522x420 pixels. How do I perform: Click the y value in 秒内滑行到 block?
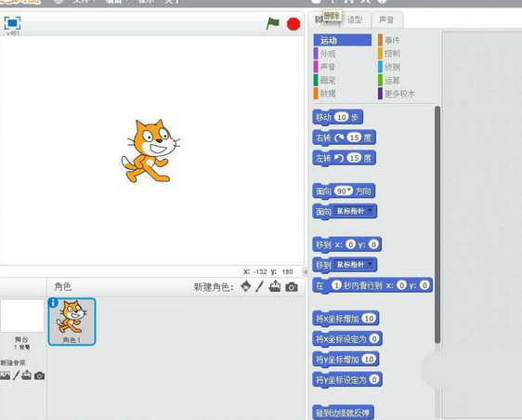point(424,285)
